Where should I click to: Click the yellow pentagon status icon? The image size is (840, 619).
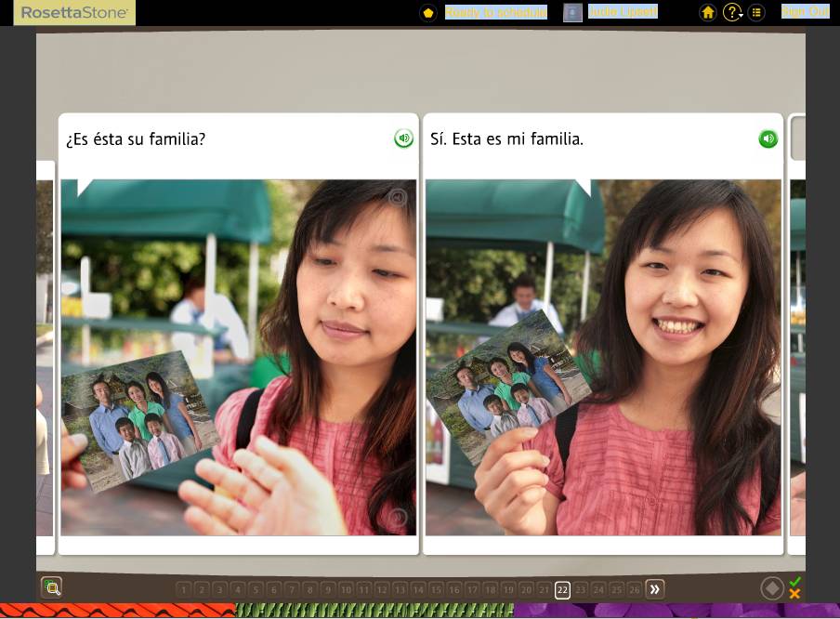[x=428, y=13]
